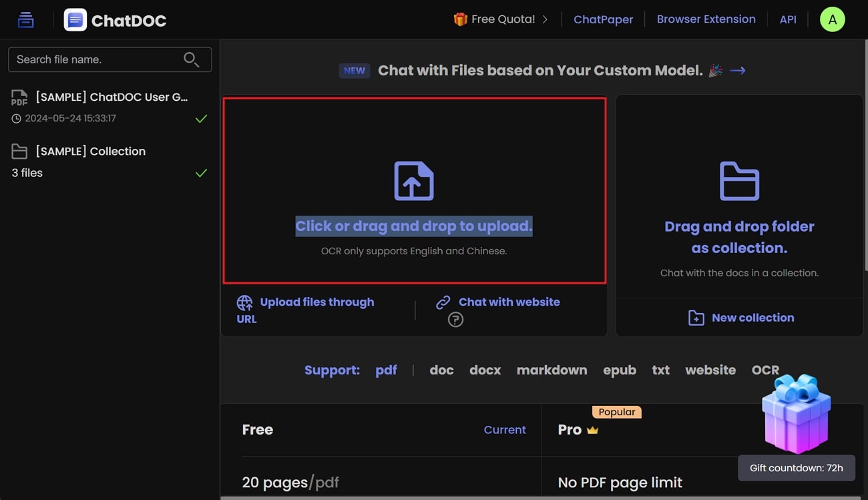Click the search magnifier icon
Screen dimensions: 868x500
tap(191, 59)
